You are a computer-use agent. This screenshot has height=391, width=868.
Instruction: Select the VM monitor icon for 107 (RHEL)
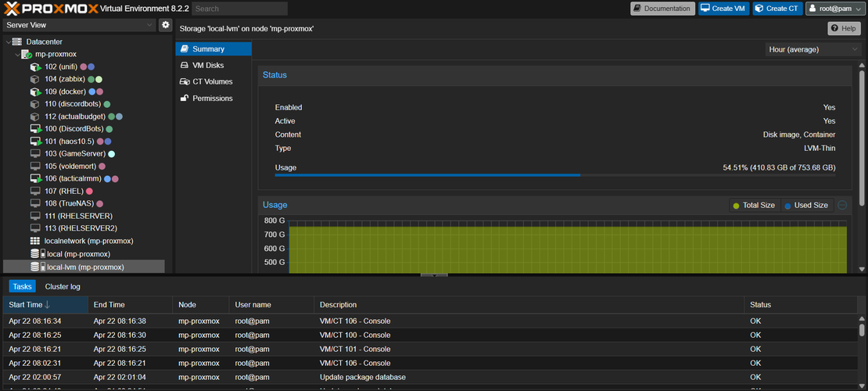35,191
